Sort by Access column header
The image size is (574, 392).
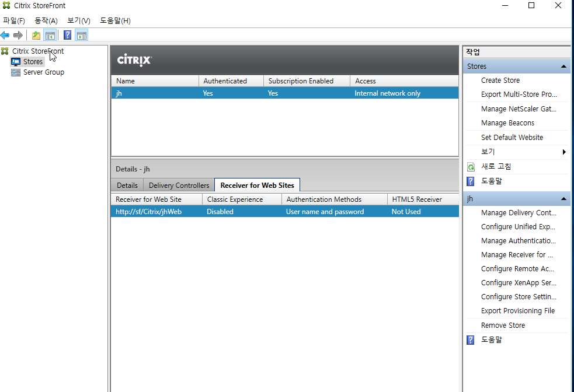click(405, 81)
